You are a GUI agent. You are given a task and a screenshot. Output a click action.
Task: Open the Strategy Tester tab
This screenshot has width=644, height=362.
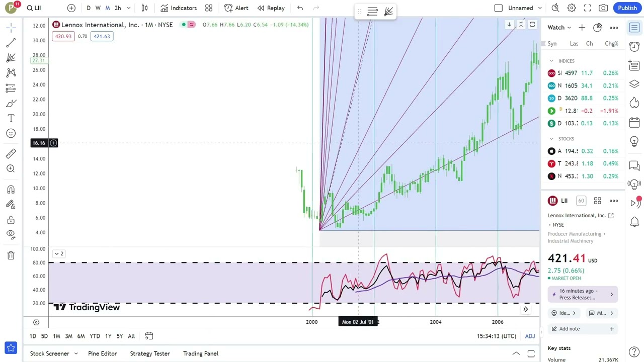pos(150,353)
